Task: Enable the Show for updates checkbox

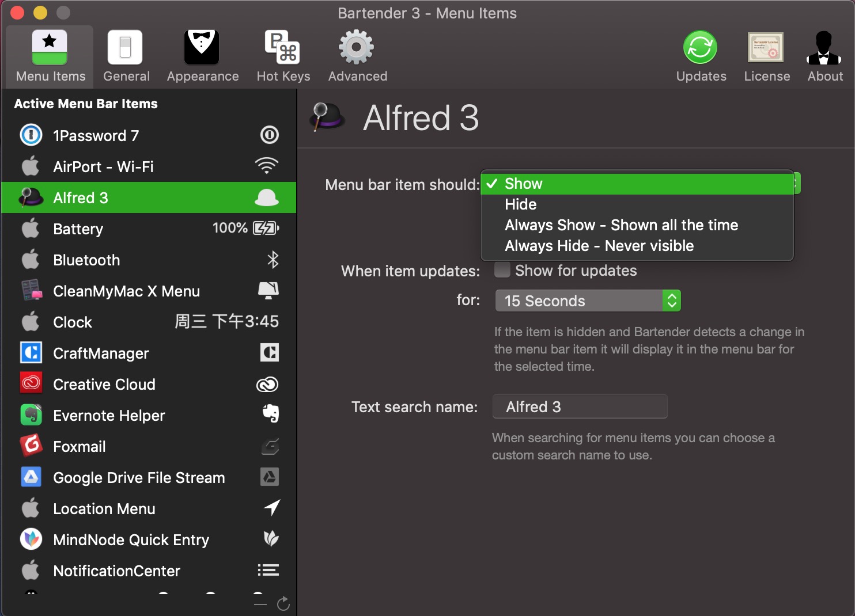Action: pos(502,270)
